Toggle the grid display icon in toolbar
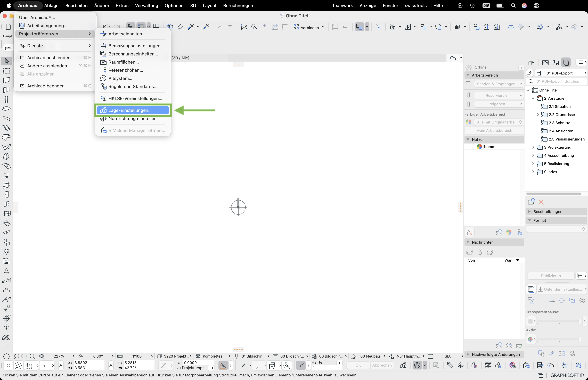The image size is (588, 380). (156, 26)
